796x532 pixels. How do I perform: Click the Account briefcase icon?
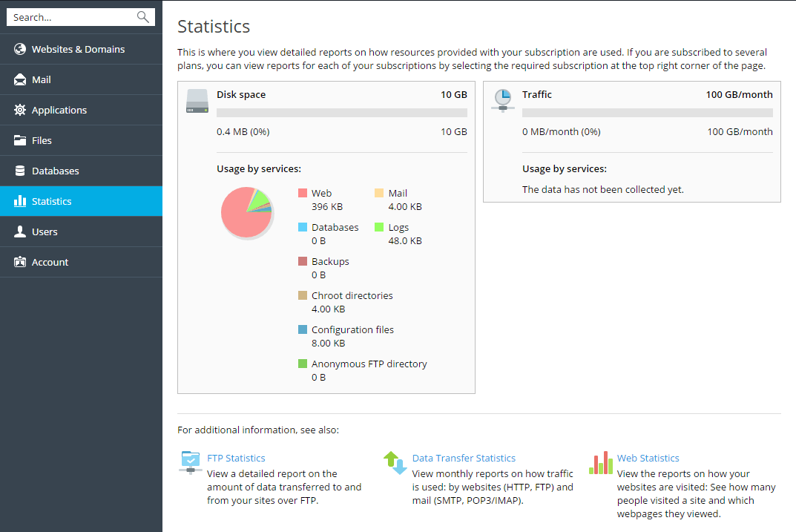pyautogui.click(x=19, y=261)
